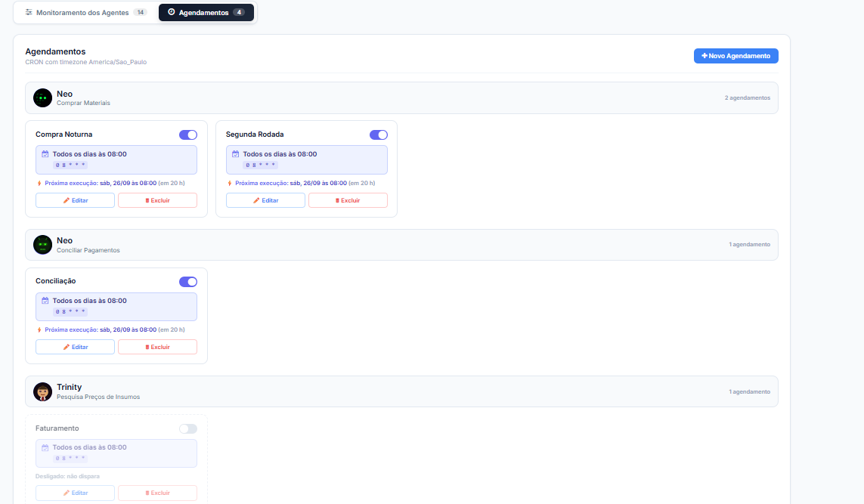The height and width of the screenshot is (504, 864).
Task: Create a Novo Agendamento
Action: pos(735,56)
